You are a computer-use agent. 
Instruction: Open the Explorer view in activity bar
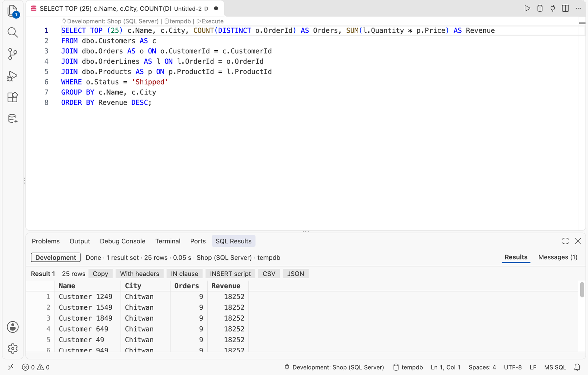13,11
